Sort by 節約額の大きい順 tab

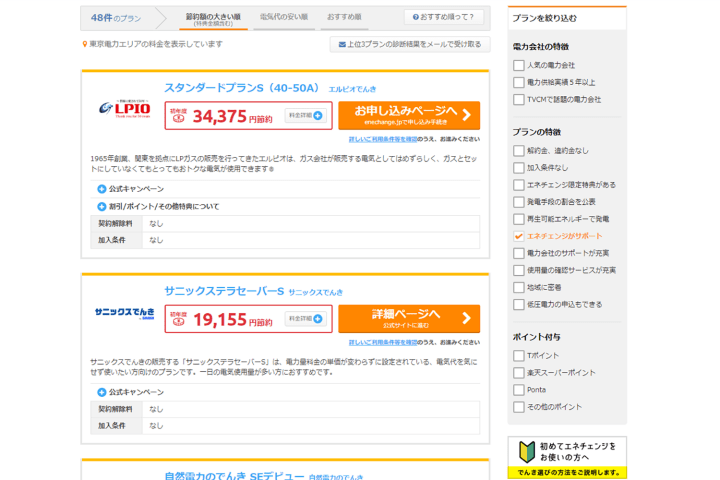(x=213, y=19)
